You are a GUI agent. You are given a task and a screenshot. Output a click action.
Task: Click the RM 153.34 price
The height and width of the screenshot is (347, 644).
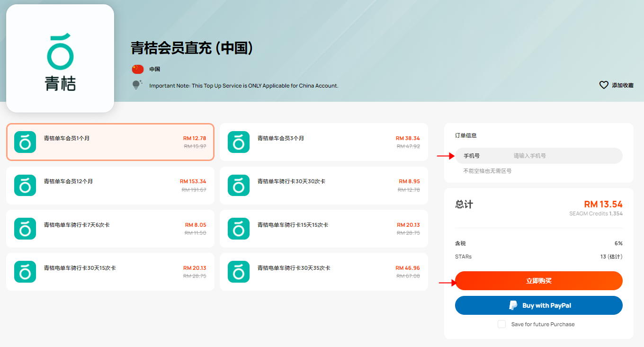click(x=193, y=181)
